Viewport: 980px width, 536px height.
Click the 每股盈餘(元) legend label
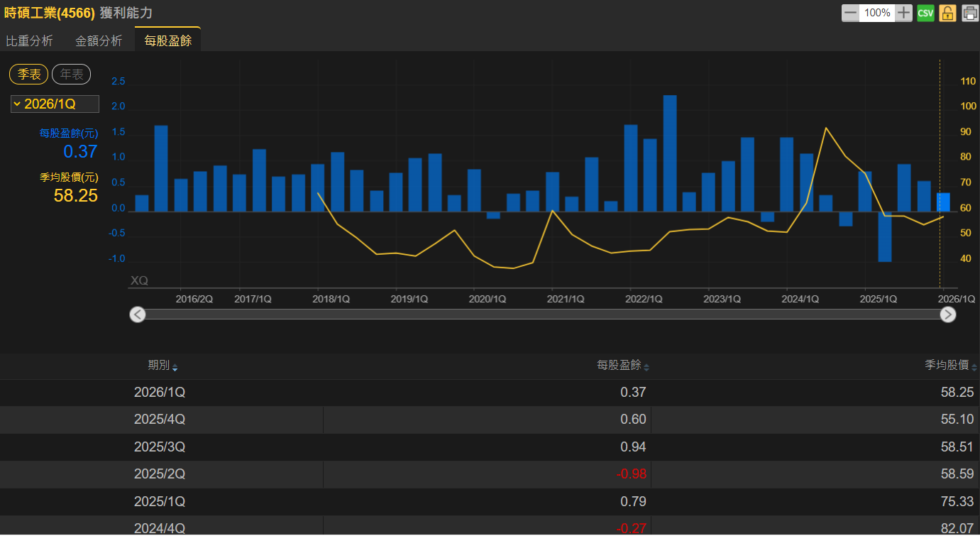coord(69,133)
